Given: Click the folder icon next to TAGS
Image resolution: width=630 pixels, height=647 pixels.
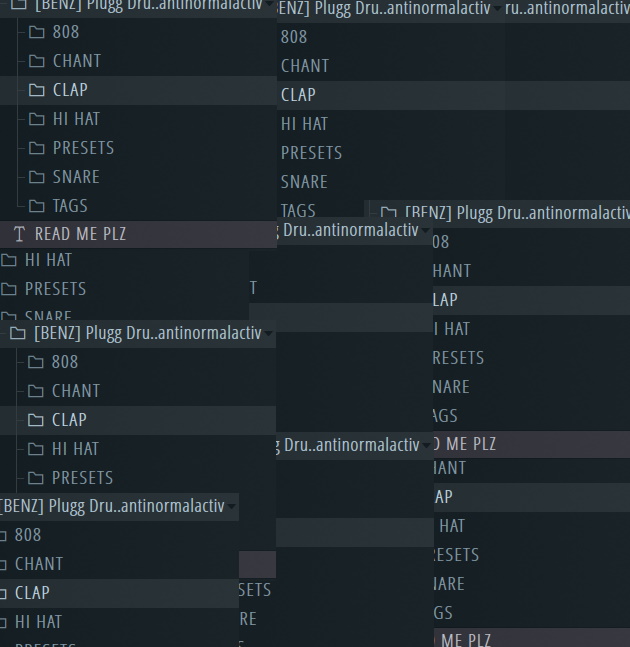Looking at the screenshot, I should point(37,206).
